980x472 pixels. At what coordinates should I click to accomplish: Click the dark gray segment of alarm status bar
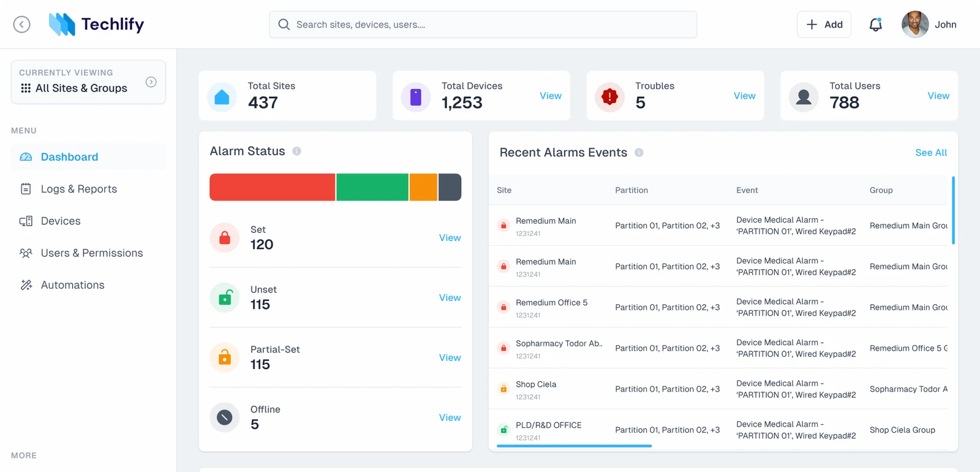coord(450,187)
